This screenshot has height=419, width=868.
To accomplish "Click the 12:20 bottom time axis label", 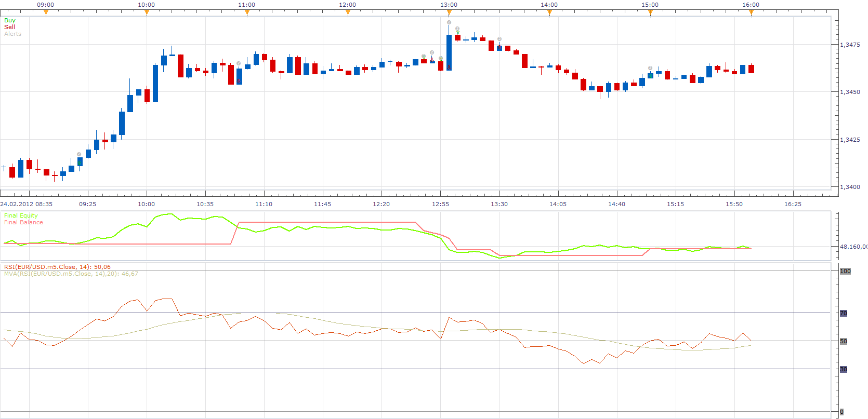I will pos(381,204).
